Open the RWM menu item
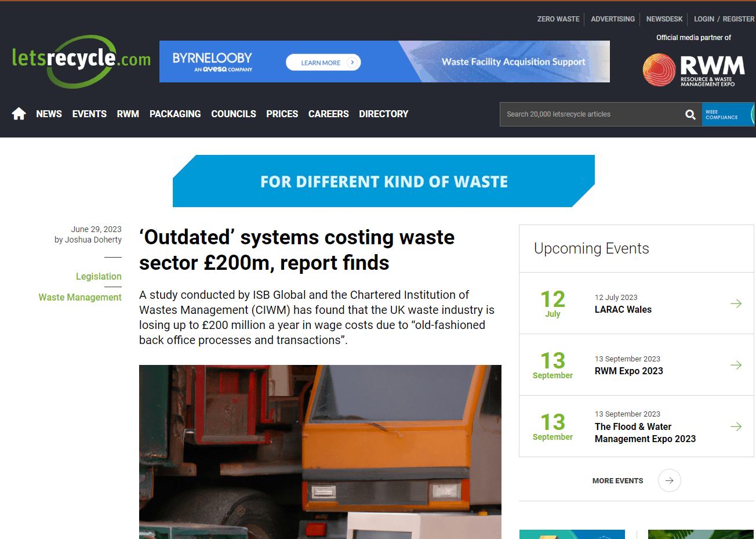Image resolution: width=756 pixels, height=539 pixels. [128, 114]
